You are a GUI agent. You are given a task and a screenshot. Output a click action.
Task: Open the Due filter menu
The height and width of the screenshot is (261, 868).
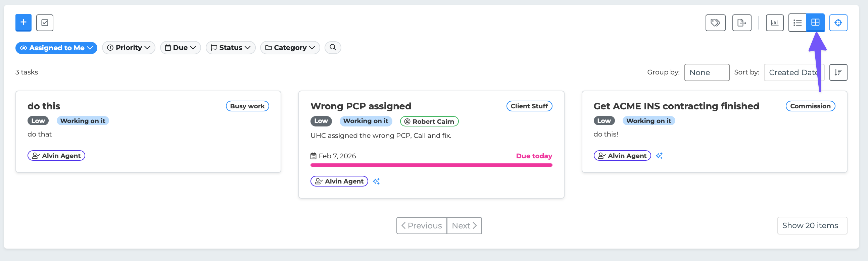pyautogui.click(x=180, y=48)
